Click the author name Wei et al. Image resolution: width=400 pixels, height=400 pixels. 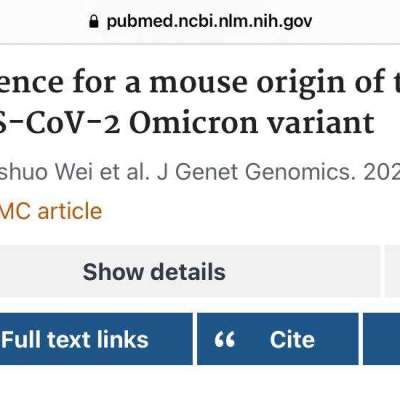102,172
